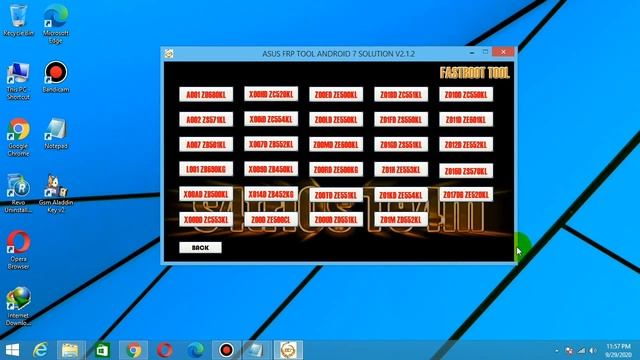Show hidden system tray icons arrow
This screenshot has height=360, width=640.
(557, 351)
